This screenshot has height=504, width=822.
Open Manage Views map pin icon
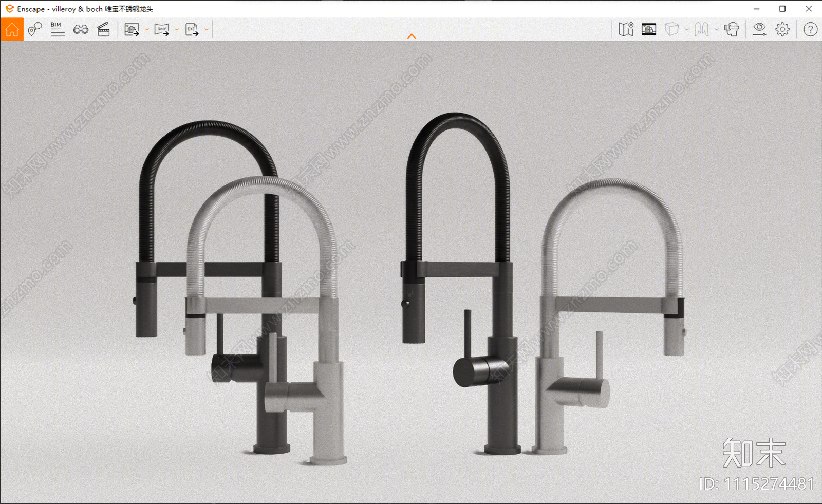coord(34,29)
